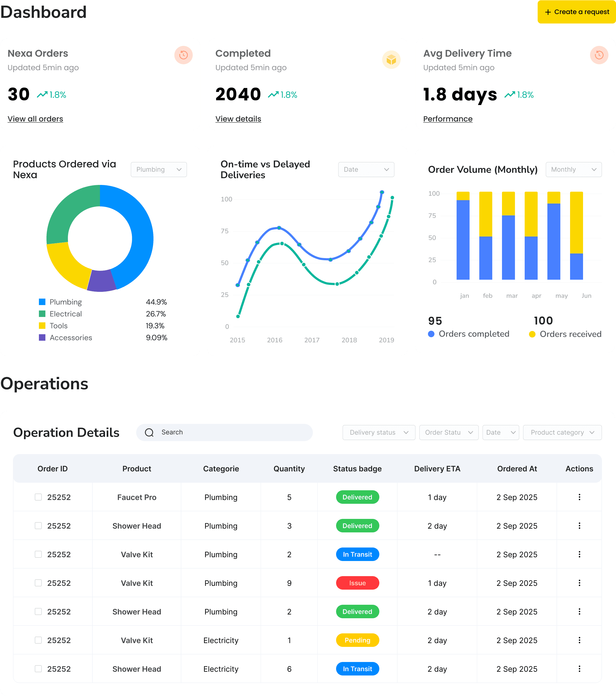
Task: Open three-dot menu for the Issue status row
Action: pyautogui.click(x=579, y=583)
